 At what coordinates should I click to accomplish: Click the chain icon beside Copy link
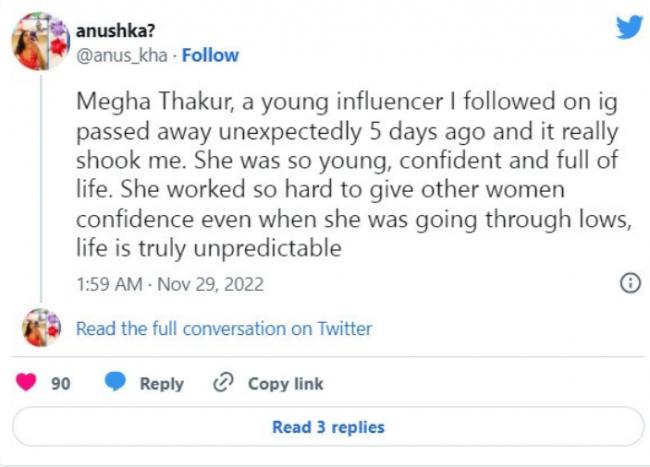click(x=223, y=384)
